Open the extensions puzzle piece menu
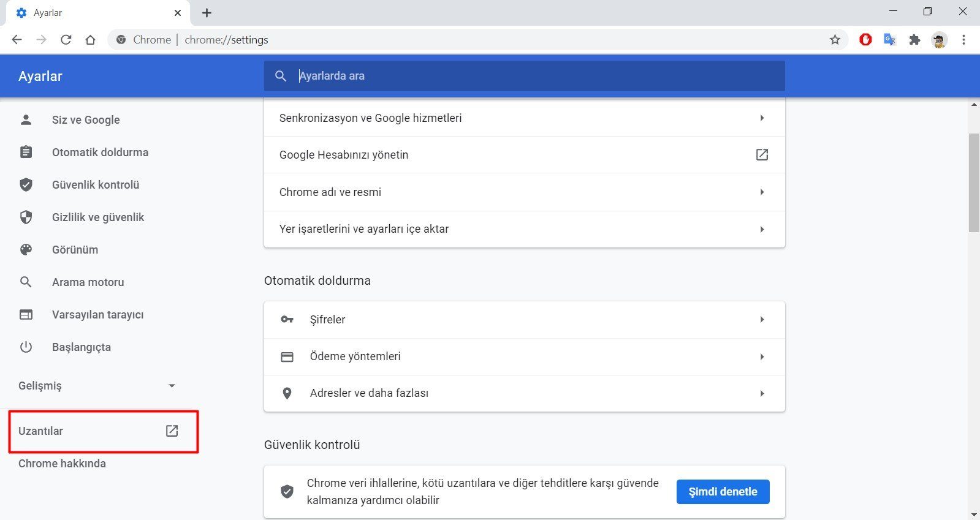980x520 pixels. (914, 40)
